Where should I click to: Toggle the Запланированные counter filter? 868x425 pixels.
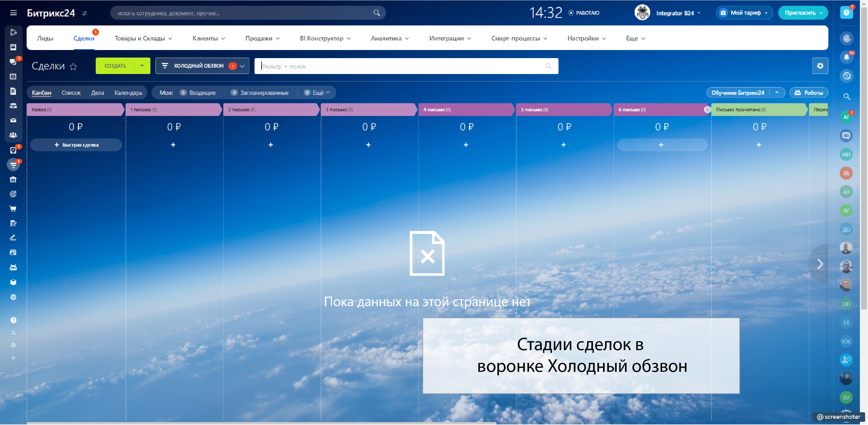[260, 93]
